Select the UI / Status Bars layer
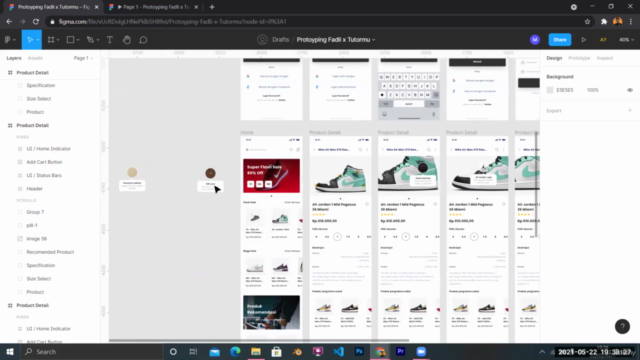The height and width of the screenshot is (360, 640). (44, 176)
